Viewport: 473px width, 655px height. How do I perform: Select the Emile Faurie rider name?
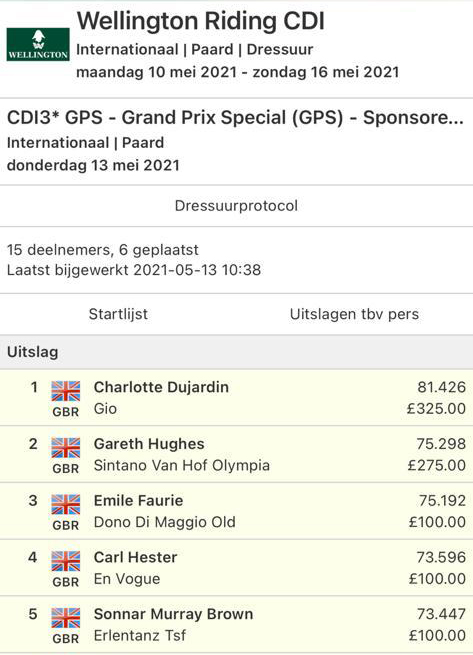(x=138, y=500)
